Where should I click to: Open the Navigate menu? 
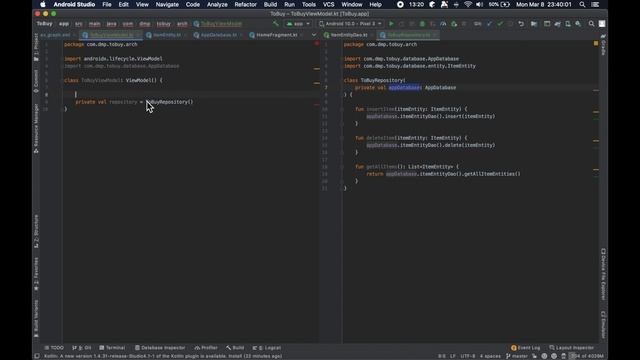click(167, 4)
